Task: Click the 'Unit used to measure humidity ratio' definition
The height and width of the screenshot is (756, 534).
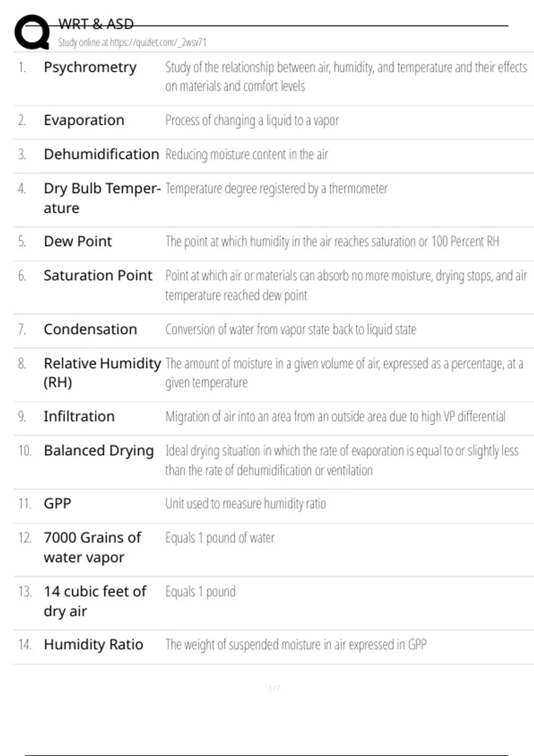Action: pos(245,504)
